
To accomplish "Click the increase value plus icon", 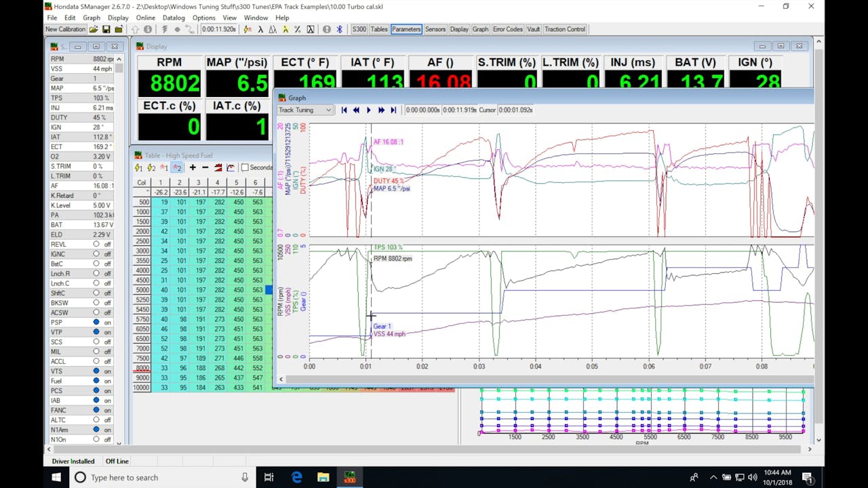I will [193, 167].
